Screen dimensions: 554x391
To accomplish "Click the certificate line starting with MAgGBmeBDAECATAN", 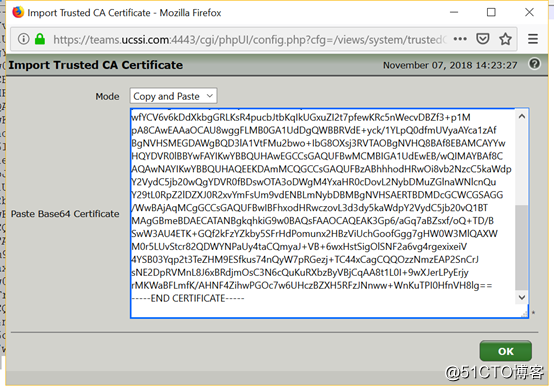I will pyautogui.click(x=312, y=221).
